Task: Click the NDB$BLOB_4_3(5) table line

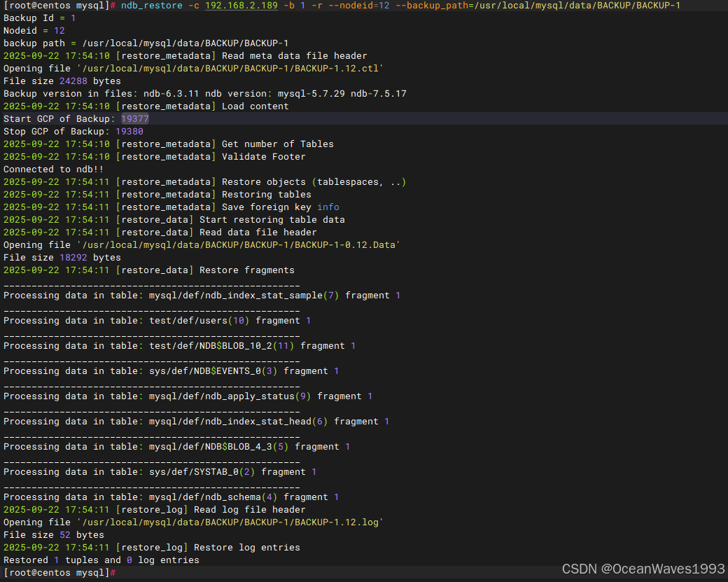Action: point(176,446)
